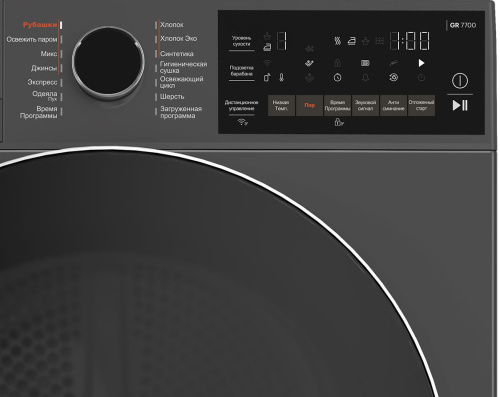
Task: Select the Одеяла Пух program label
Action: click(45, 96)
